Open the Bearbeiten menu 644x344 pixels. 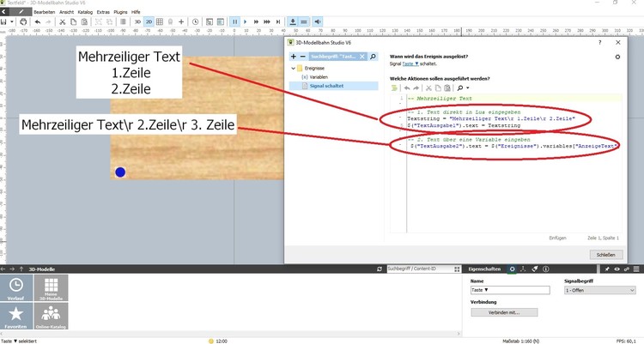click(45, 12)
